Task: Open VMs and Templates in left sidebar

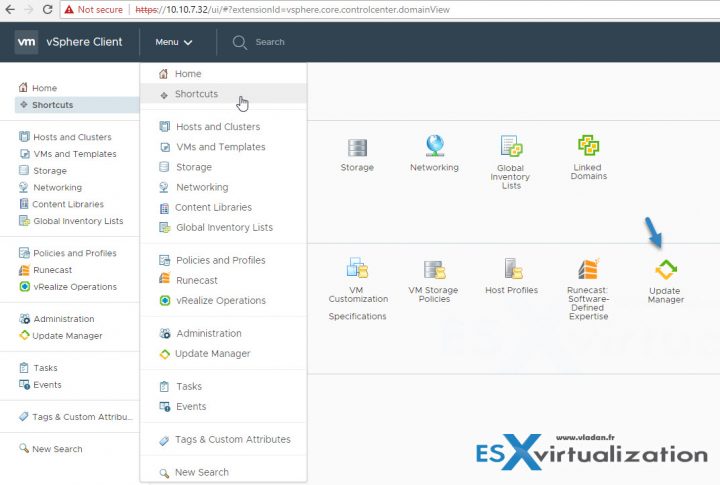Action: (x=73, y=154)
